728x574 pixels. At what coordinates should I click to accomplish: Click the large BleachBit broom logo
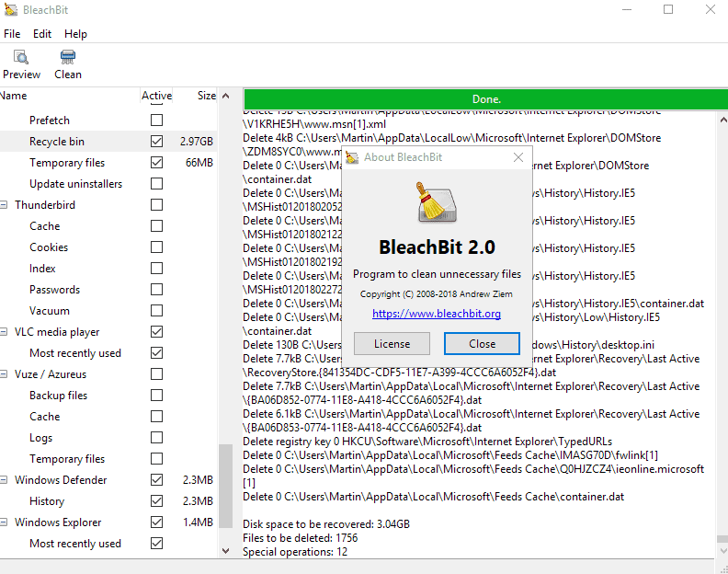[x=437, y=201]
